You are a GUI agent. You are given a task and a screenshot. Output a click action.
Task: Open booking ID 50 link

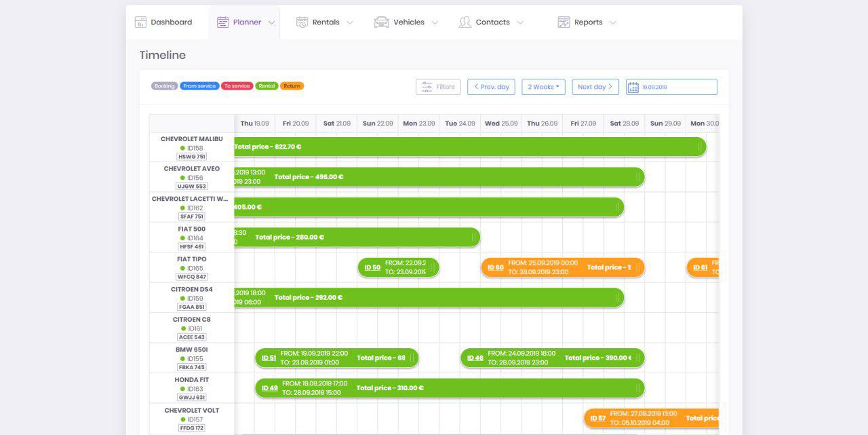tap(372, 267)
